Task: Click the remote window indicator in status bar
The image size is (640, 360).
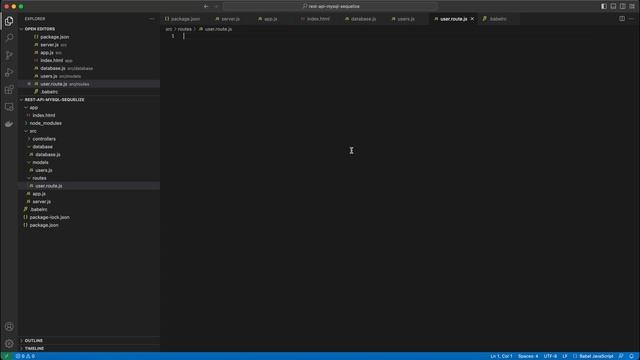Action: point(6,356)
